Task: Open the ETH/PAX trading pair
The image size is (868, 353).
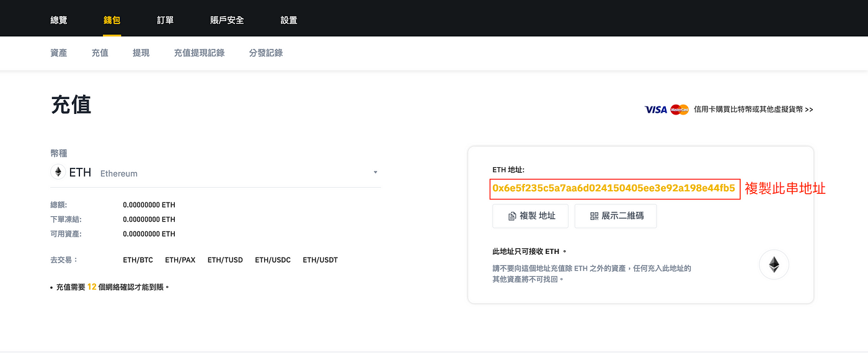Action: tap(180, 260)
